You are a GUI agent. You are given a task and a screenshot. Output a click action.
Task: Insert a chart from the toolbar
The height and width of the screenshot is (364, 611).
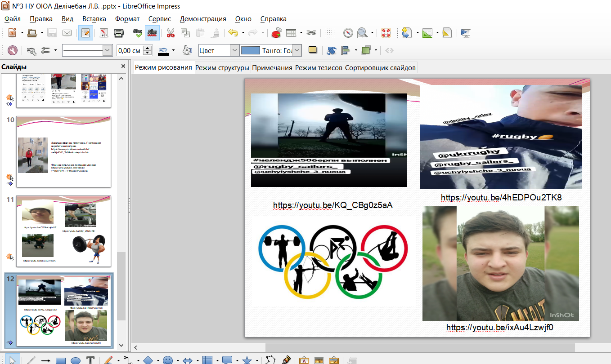pyautogui.click(x=276, y=33)
